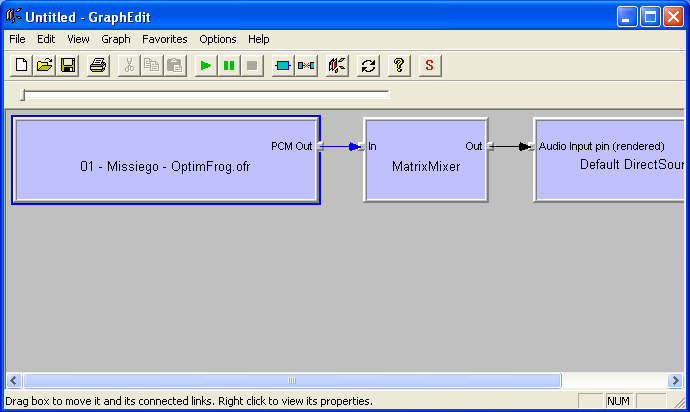Stop the graph with square button
Image resolution: width=690 pixels, height=412 pixels.
click(x=252, y=66)
